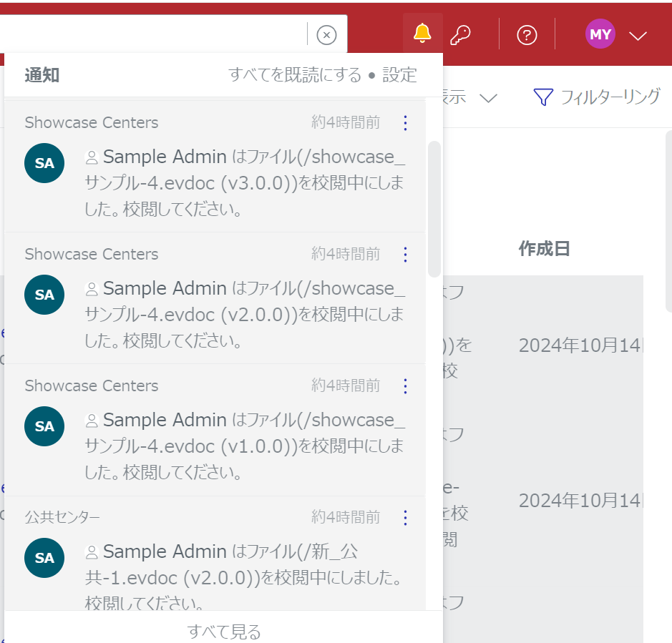
Task: View all notifications (すべて見る)
Action: (x=224, y=632)
